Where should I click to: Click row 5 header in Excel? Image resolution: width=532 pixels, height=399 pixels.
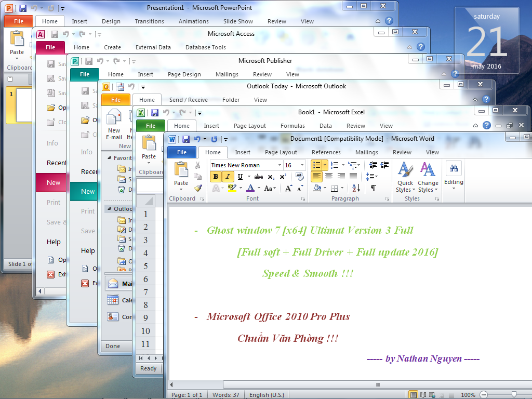(x=145, y=266)
